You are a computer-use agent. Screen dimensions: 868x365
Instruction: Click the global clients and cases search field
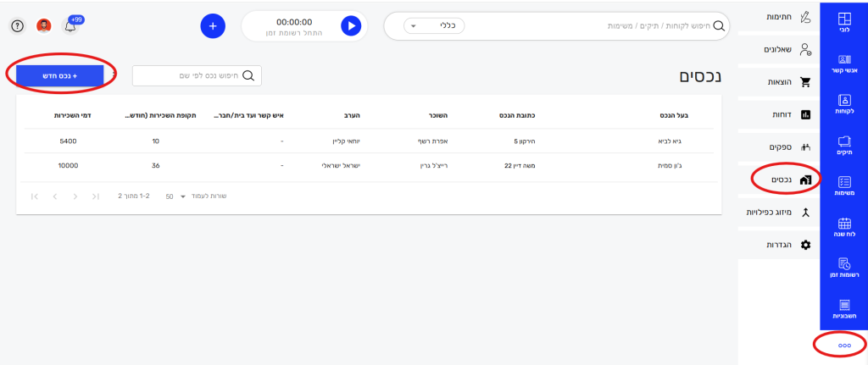593,26
